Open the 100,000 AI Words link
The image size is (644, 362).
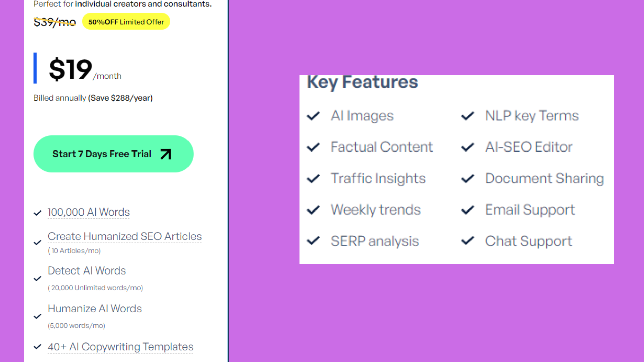[x=89, y=212]
